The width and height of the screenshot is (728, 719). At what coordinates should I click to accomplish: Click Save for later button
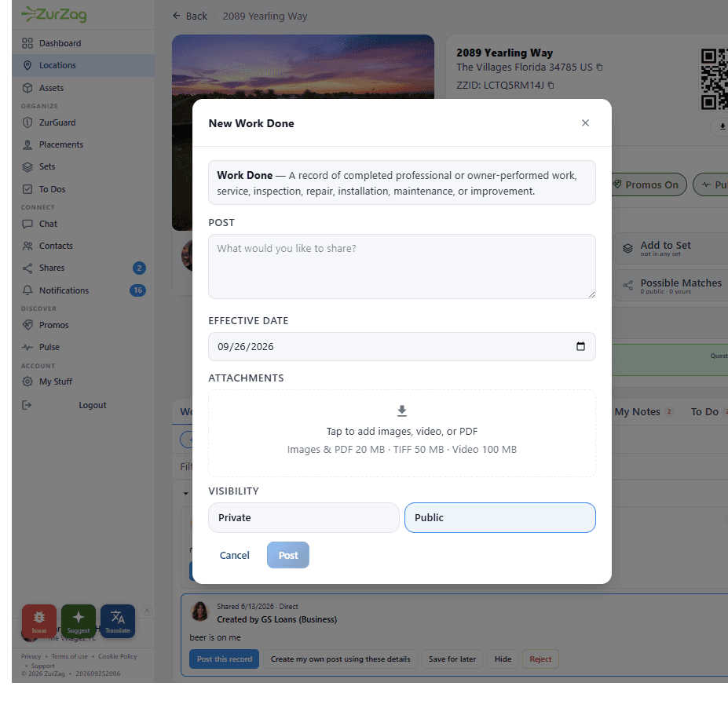452,659
